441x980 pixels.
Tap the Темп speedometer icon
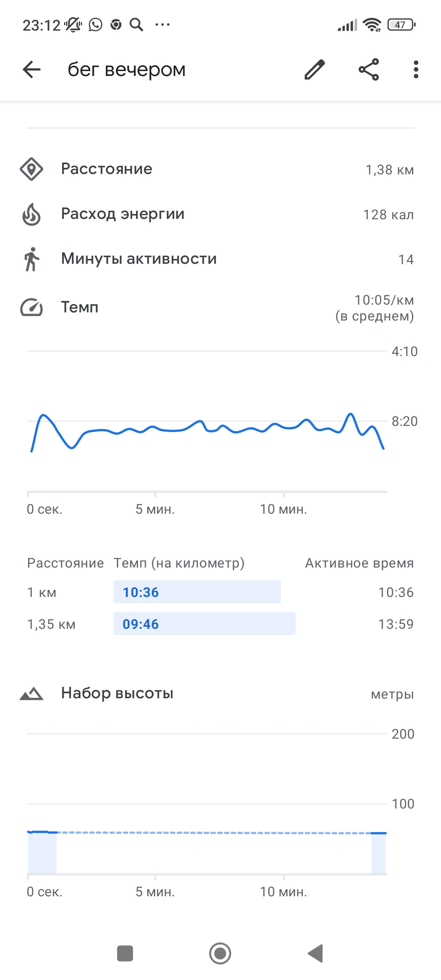(x=31, y=307)
